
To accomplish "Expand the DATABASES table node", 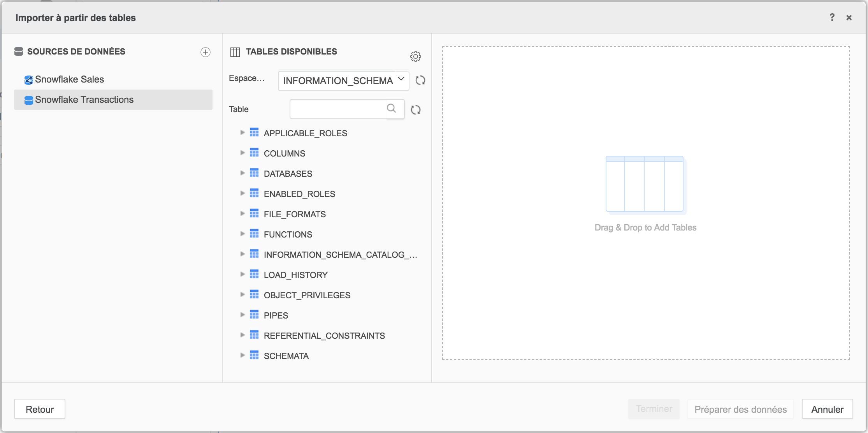I will (x=242, y=173).
